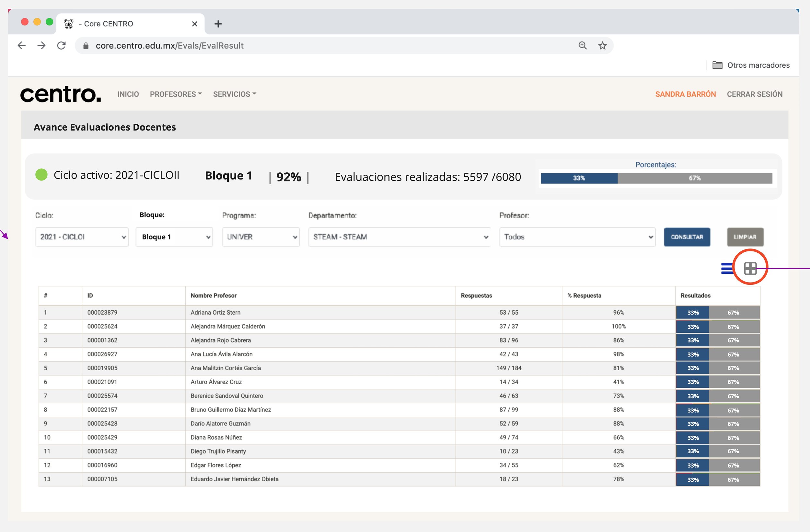Click ID 000025624
This screenshot has width=810, height=532.
[102, 326]
